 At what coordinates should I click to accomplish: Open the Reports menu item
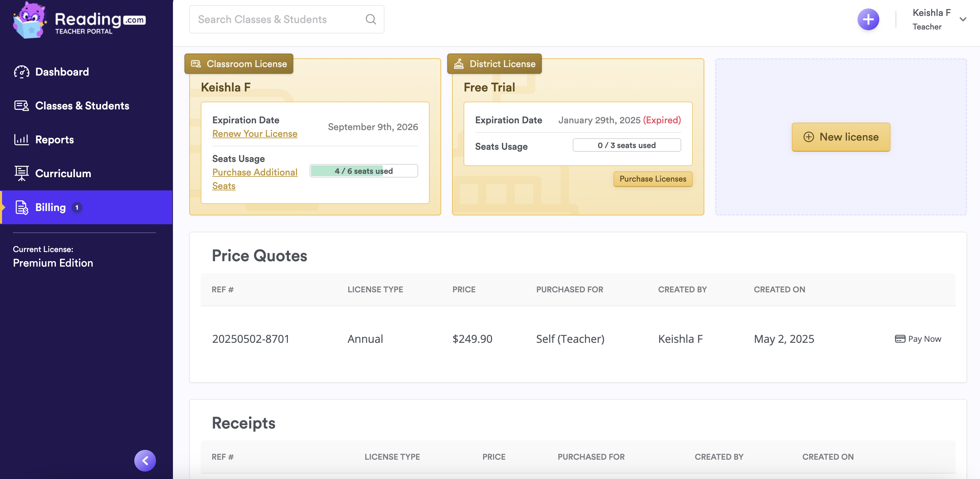coord(54,140)
